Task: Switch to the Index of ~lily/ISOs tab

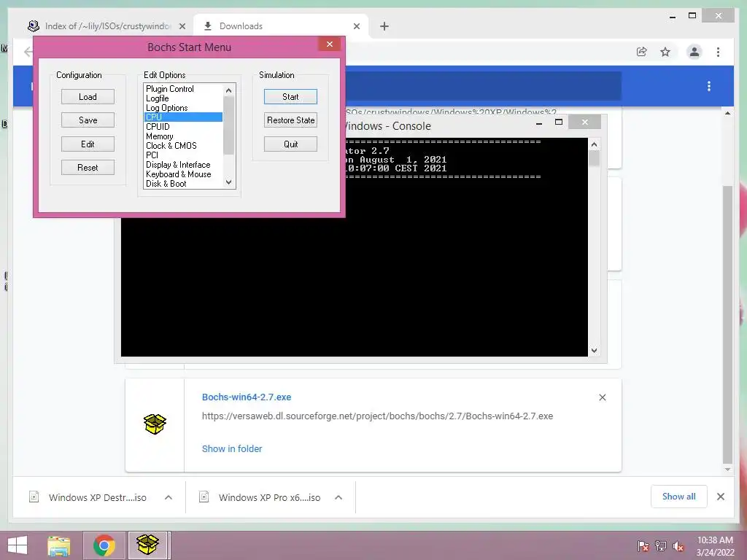Action: [x=107, y=26]
